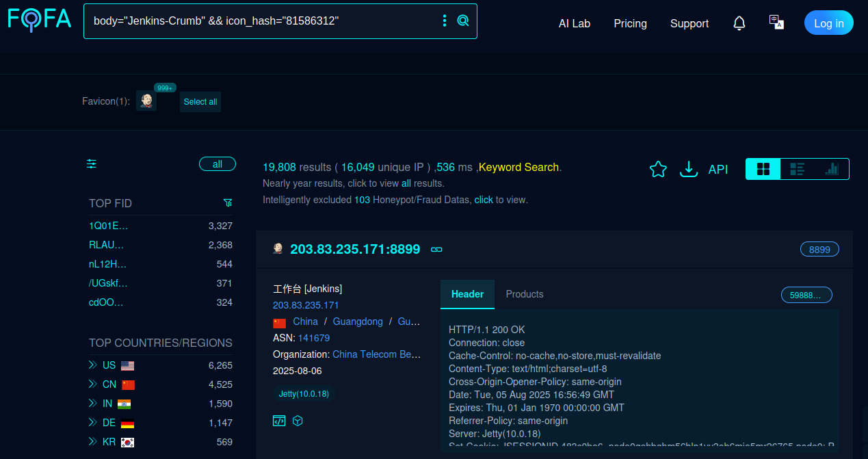Click the notification bell icon
868x459 pixels.
click(739, 23)
